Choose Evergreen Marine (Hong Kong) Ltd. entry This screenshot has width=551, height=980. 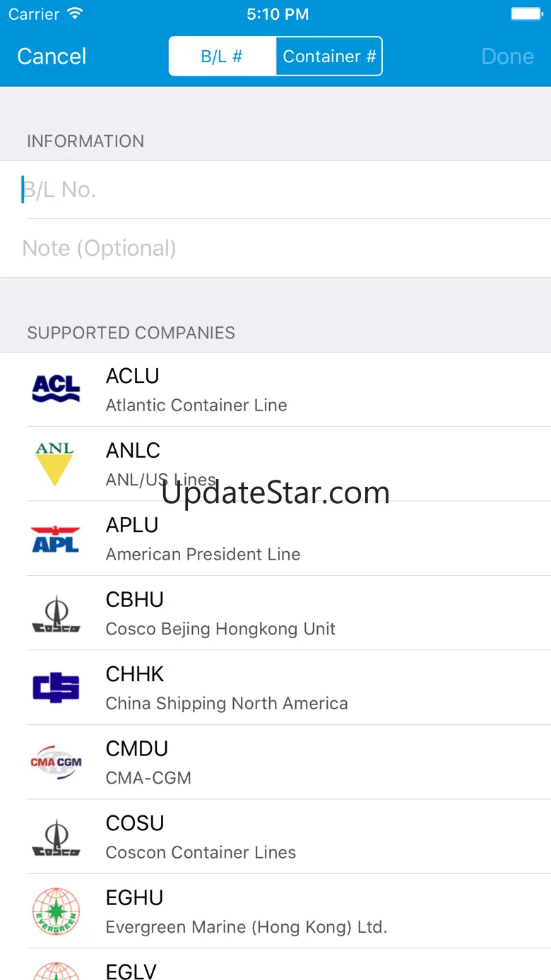point(283,911)
